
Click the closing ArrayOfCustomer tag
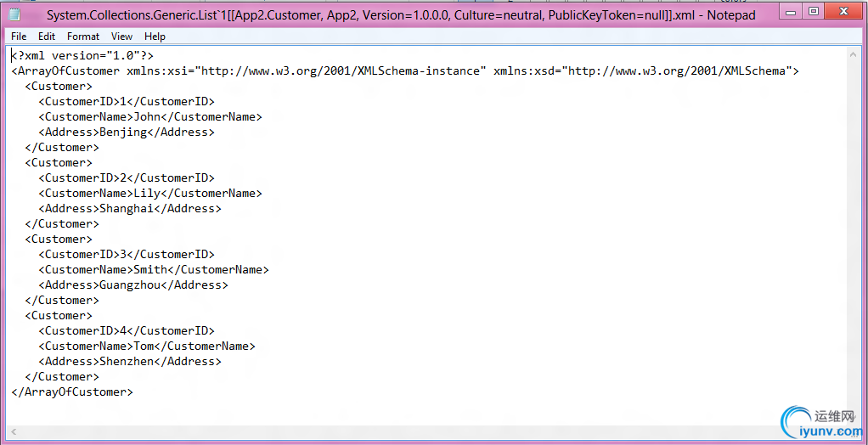coord(72,392)
